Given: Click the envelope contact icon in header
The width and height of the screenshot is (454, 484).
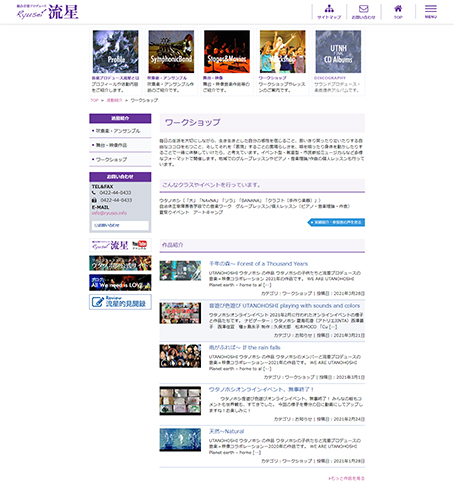Looking at the screenshot, I should click(363, 12).
